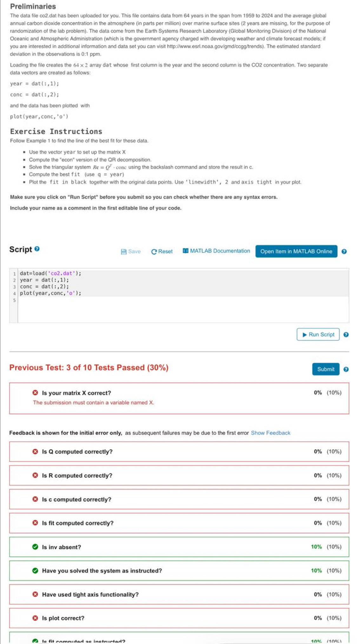
Task: Run the script
Action: pos(318,335)
